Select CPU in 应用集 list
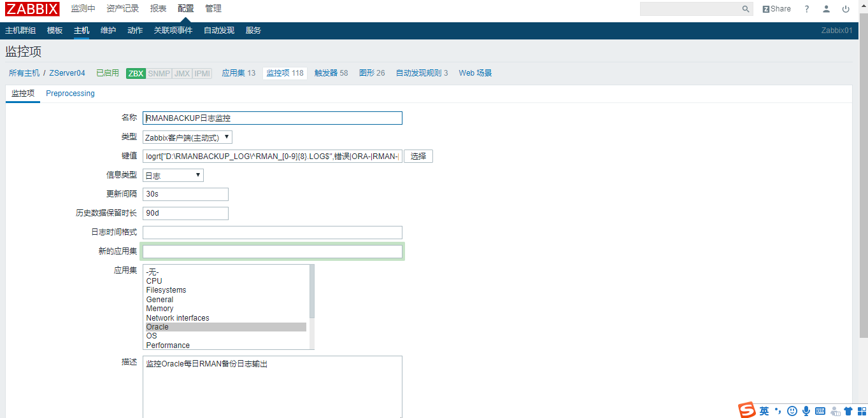The height and width of the screenshot is (418, 868). [226, 281]
